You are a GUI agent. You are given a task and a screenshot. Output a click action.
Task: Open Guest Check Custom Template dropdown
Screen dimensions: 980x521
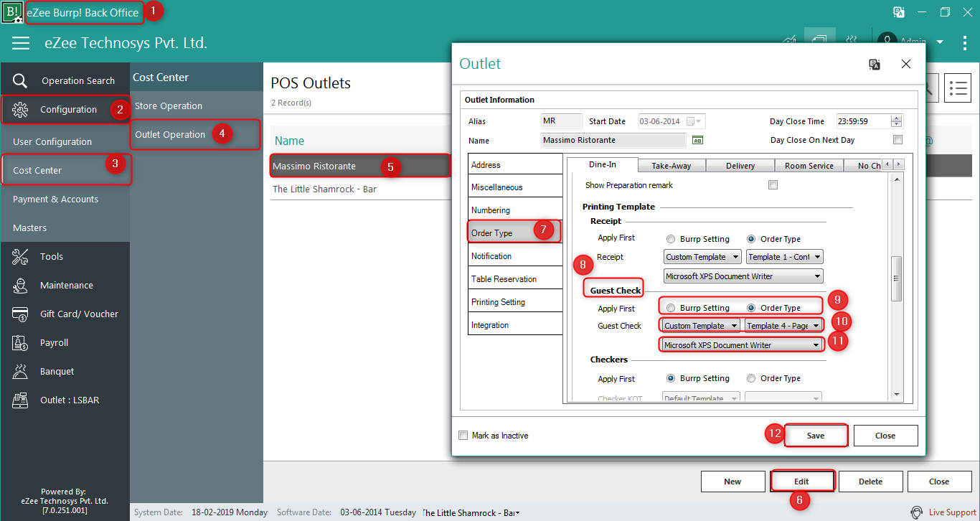pos(701,326)
